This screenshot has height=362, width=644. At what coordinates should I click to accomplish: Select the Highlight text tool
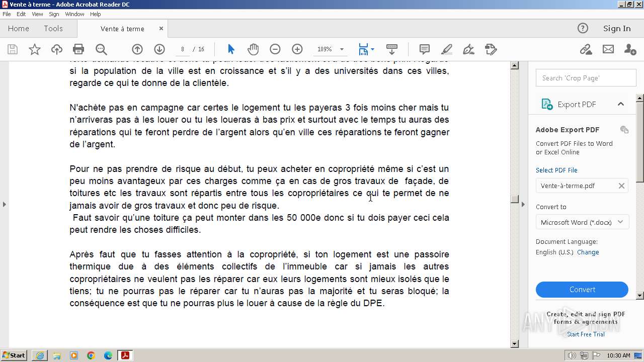447,49
